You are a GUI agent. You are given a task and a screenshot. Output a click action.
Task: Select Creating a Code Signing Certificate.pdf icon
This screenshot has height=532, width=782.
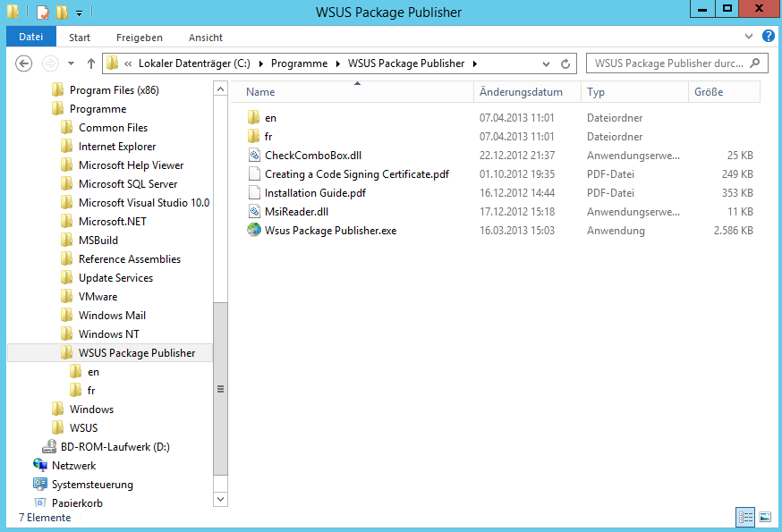click(x=254, y=174)
